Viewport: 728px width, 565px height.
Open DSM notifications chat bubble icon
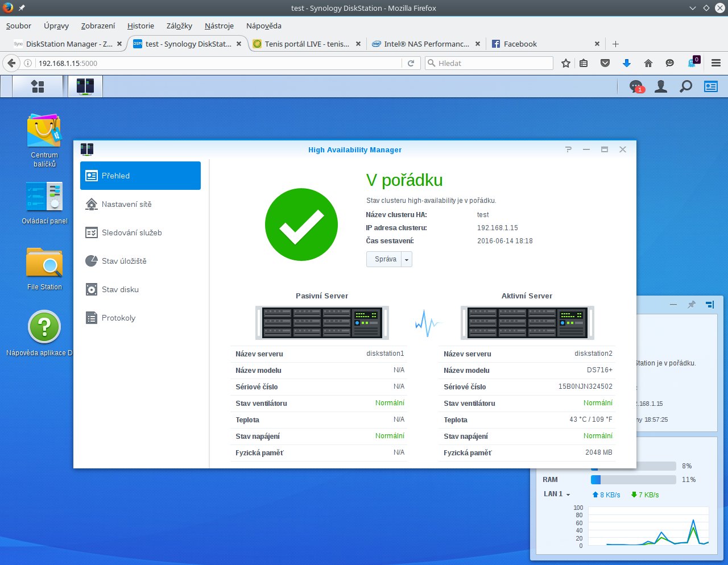[636, 86]
